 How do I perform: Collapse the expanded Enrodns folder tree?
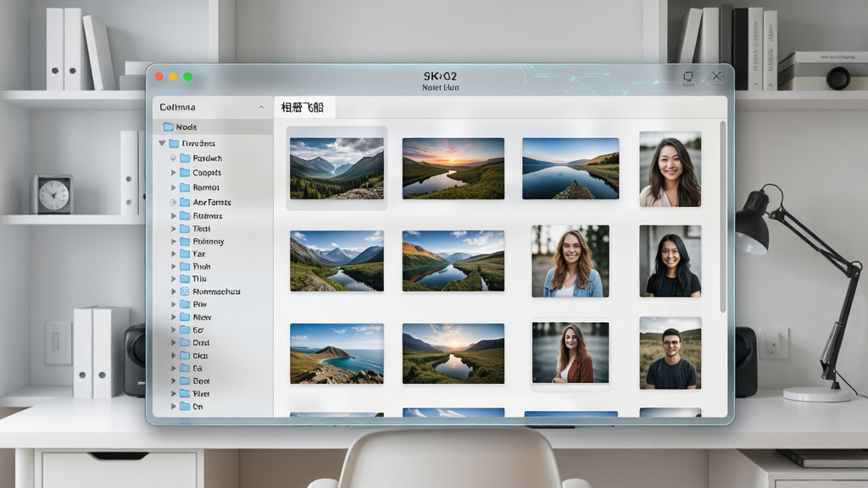[162, 143]
